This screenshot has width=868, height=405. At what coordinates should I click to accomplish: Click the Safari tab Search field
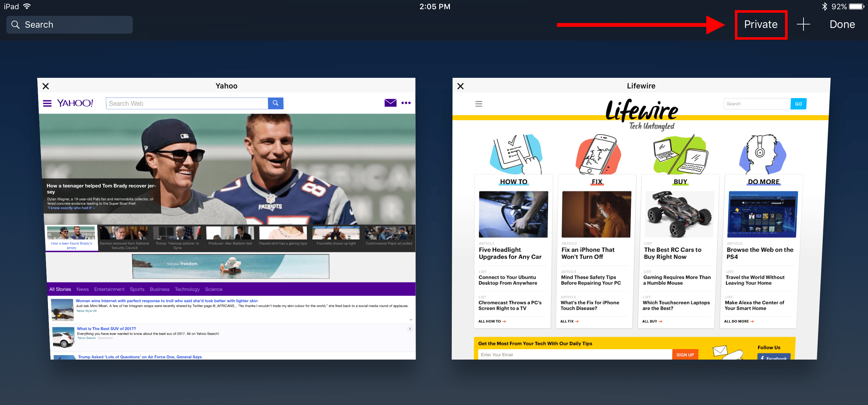click(69, 24)
